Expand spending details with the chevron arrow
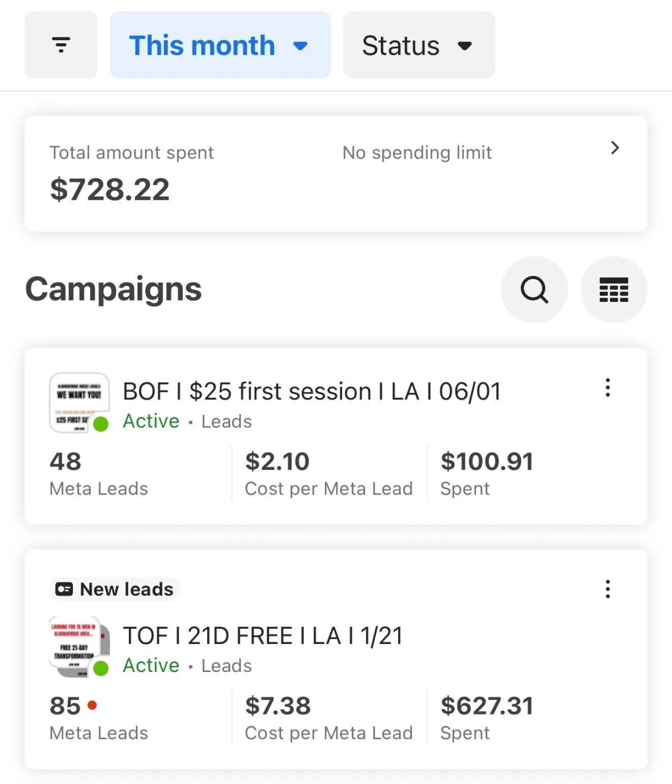672x784 pixels. coord(615,148)
